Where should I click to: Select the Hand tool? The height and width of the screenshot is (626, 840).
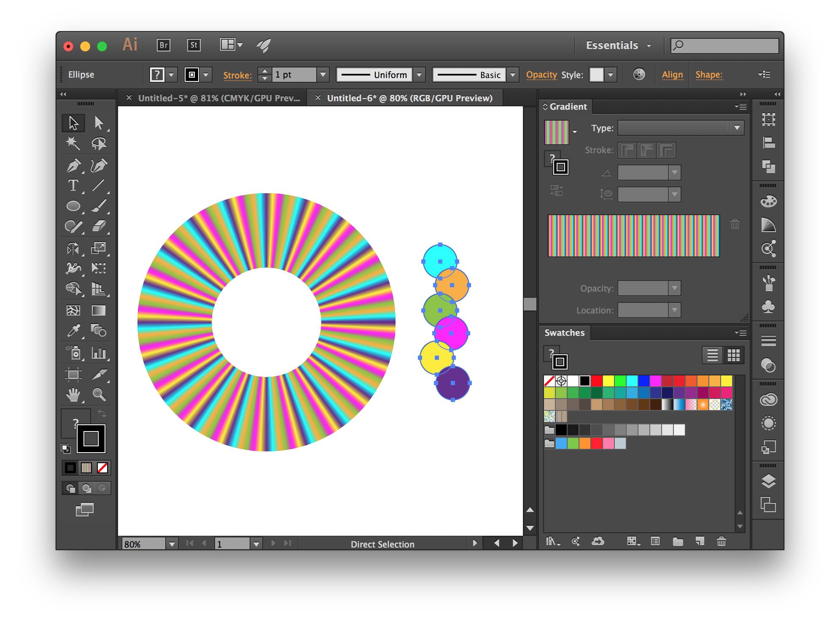tap(73, 395)
